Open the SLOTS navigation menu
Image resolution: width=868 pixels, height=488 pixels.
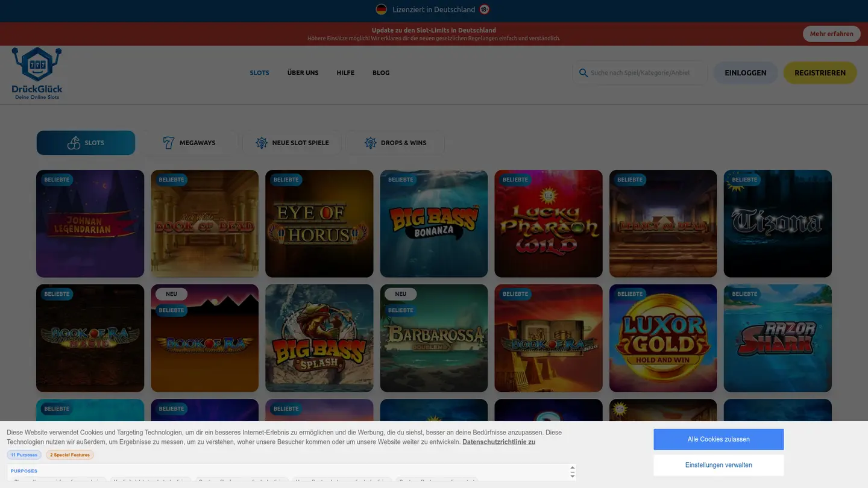click(x=259, y=73)
